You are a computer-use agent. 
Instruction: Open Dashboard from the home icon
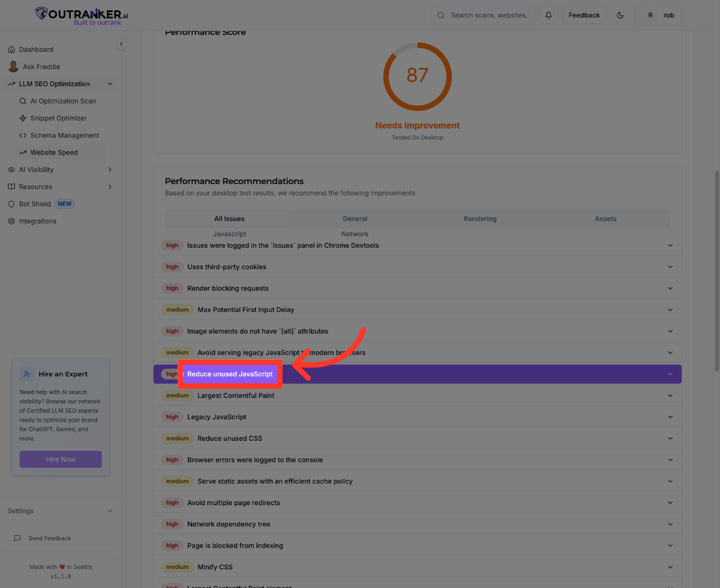point(11,50)
